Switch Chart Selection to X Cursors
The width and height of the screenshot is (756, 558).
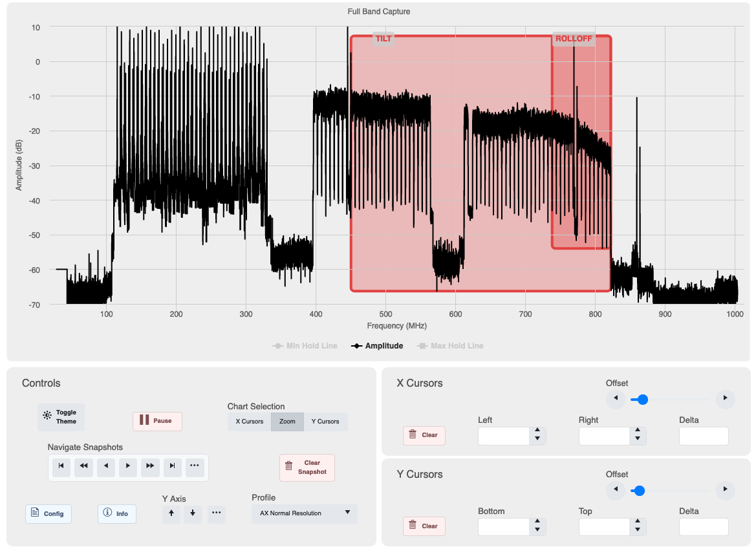click(x=248, y=422)
